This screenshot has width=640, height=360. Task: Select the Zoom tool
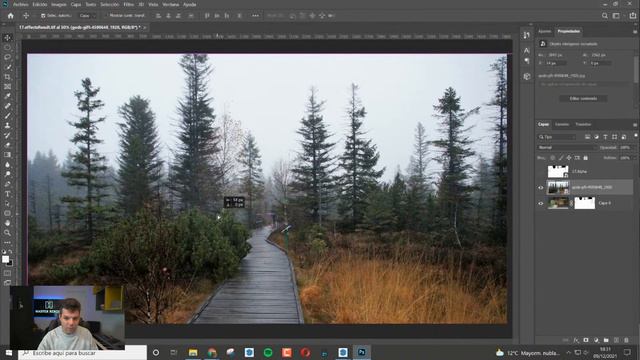pyautogui.click(x=7, y=233)
